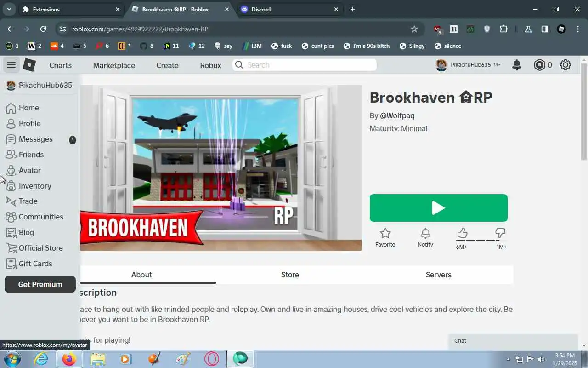Click the Favorite star icon
The image size is (588, 368).
(385, 233)
